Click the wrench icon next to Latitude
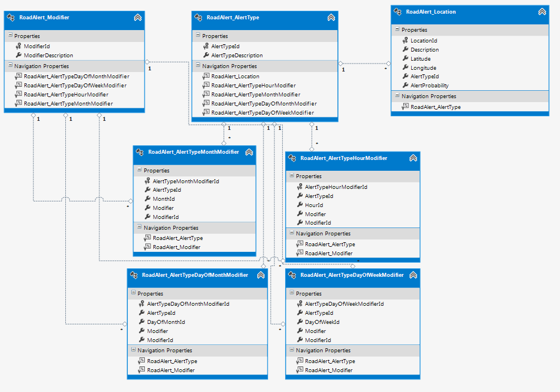The width and height of the screenshot is (560, 392). 406,59
